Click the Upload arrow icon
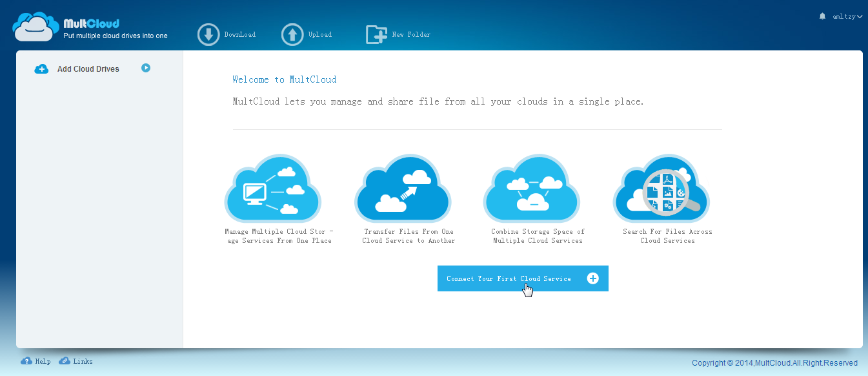Viewport: 868px width, 376px height. coord(292,35)
